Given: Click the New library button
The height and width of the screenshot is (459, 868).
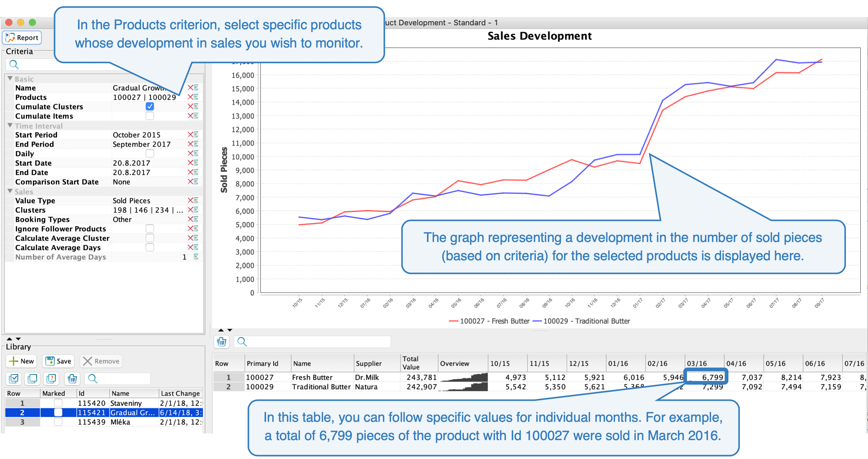Looking at the screenshot, I should (21, 361).
